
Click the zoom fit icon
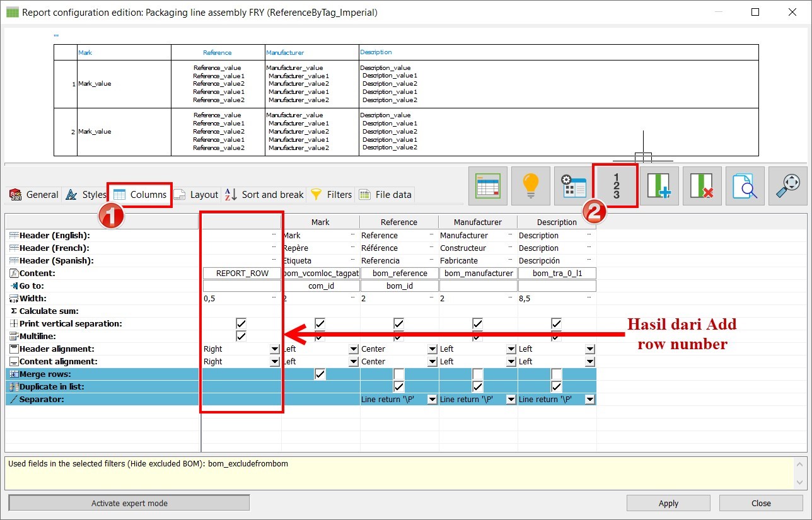click(787, 185)
